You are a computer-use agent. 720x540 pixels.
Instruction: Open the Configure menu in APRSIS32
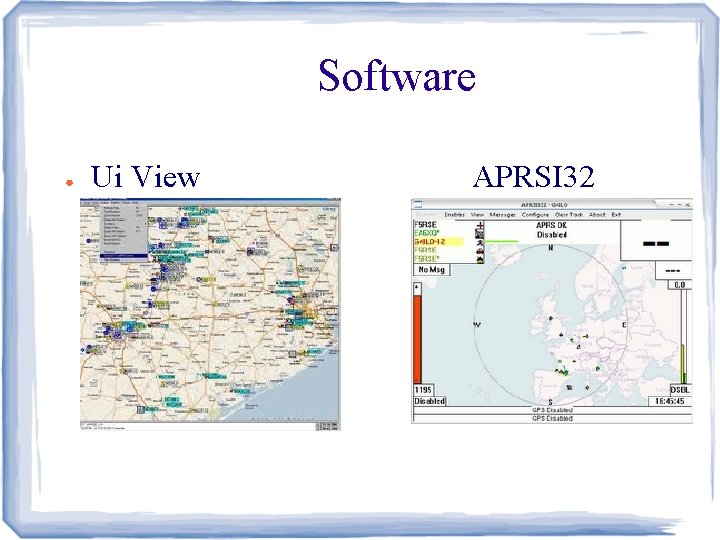pos(535,214)
